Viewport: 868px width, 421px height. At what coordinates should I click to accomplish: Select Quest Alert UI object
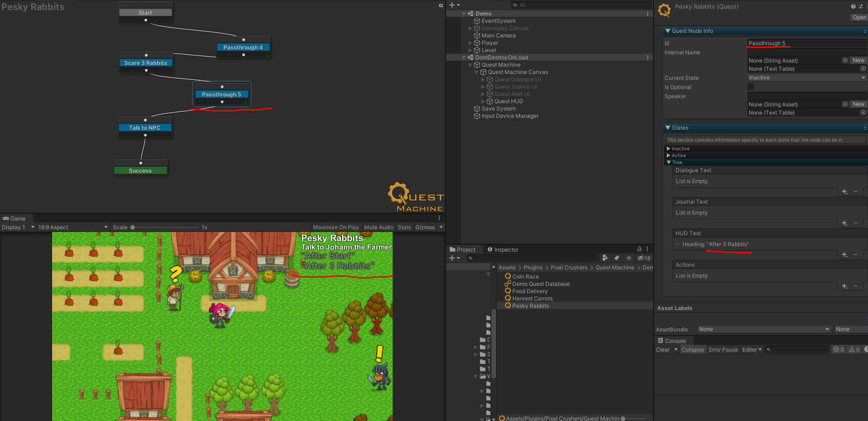[x=512, y=94]
